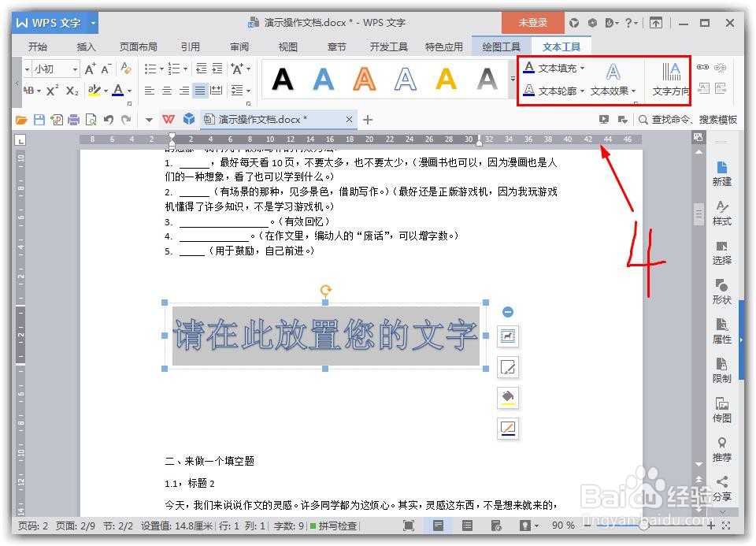Switch to the 绘图工具 ribbon tab
Image resolution: width=756 pixels, height=546 pixels.
[501, 46]
